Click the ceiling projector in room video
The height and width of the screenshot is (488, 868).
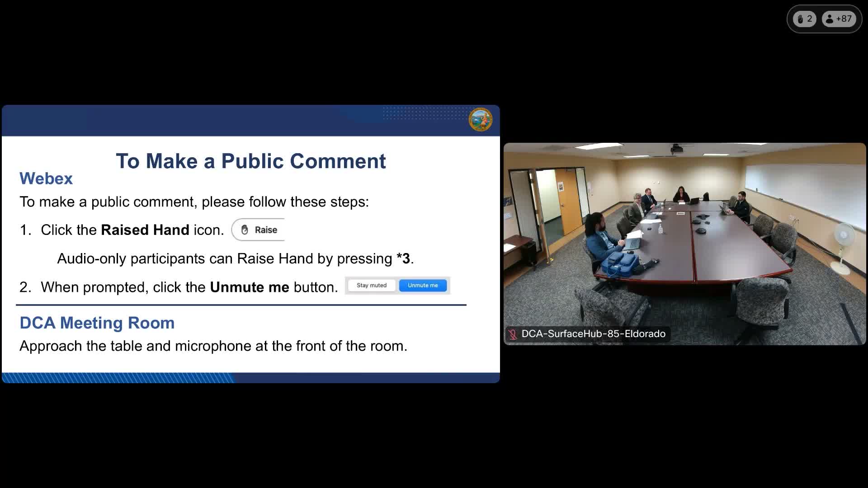pyautogui.click(x=676, y=148)
